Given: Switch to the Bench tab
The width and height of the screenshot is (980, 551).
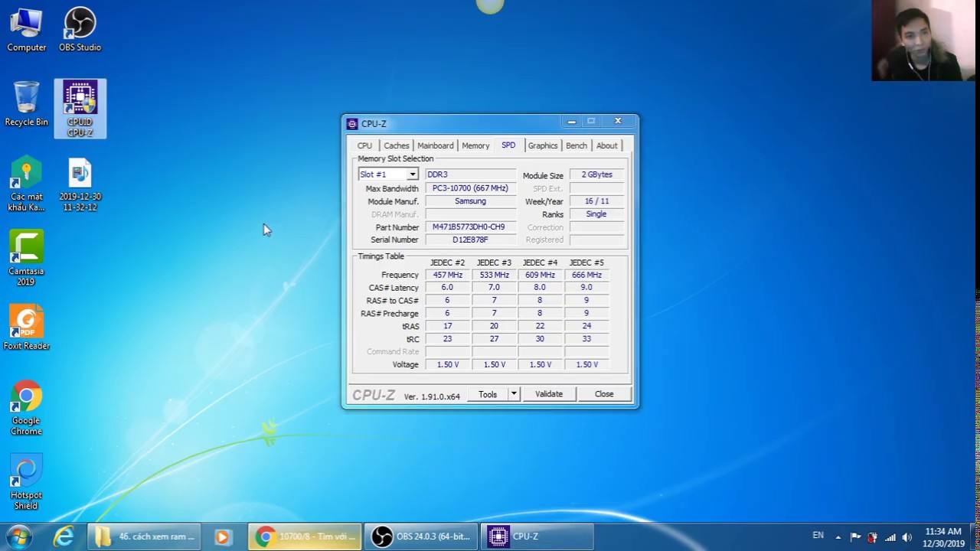Looking at the screenshot, I should (x=577, y=145).
